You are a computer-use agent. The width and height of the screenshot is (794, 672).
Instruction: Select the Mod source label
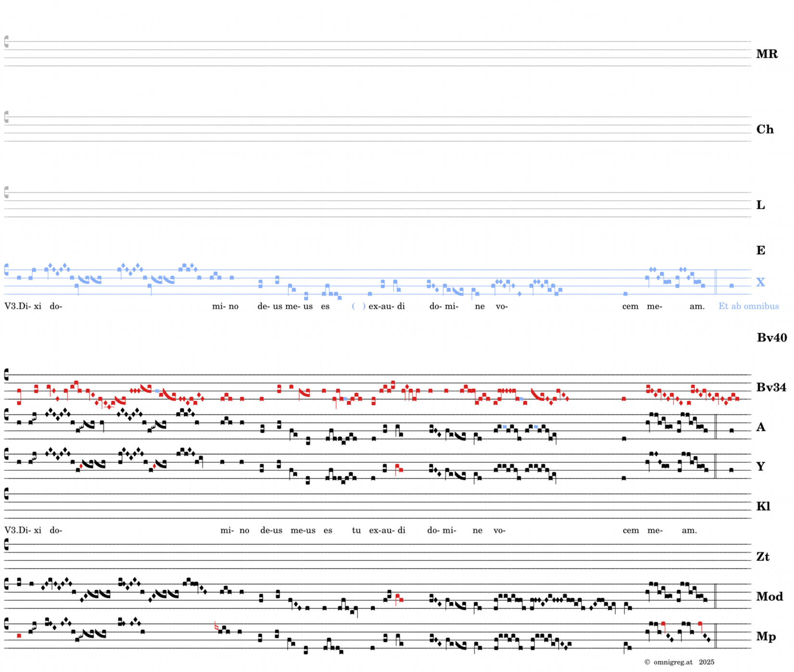(769, 596)
